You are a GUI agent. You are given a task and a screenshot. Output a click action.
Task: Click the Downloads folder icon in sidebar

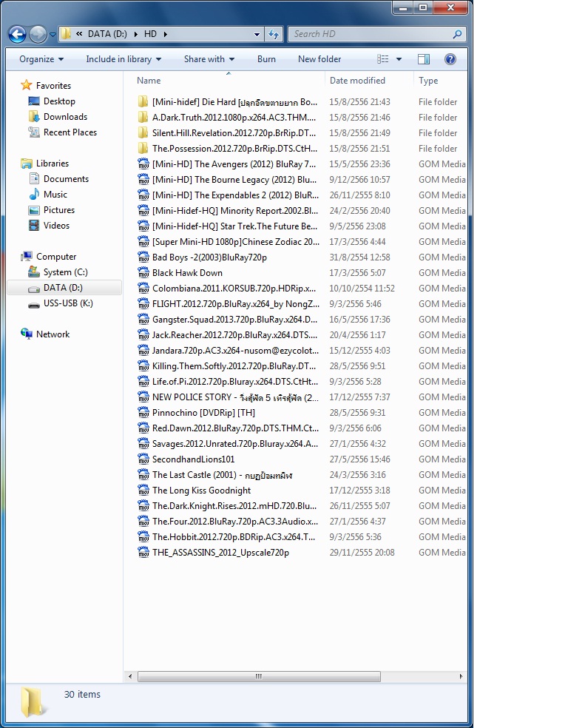[34, 117]
